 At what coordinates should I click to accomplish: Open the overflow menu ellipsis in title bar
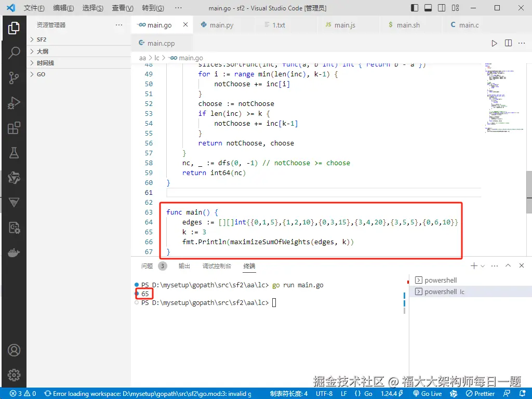[178, 8]
